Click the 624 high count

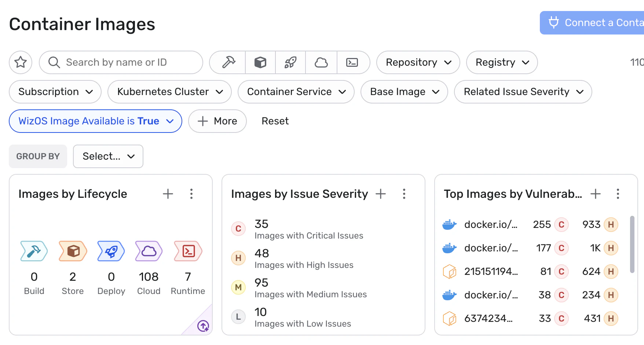click(x=591, y=272)
